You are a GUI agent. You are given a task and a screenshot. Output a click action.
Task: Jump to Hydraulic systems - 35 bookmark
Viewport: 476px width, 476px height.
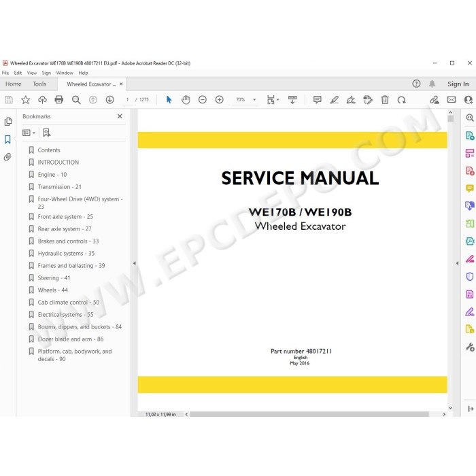click(66, 253)
